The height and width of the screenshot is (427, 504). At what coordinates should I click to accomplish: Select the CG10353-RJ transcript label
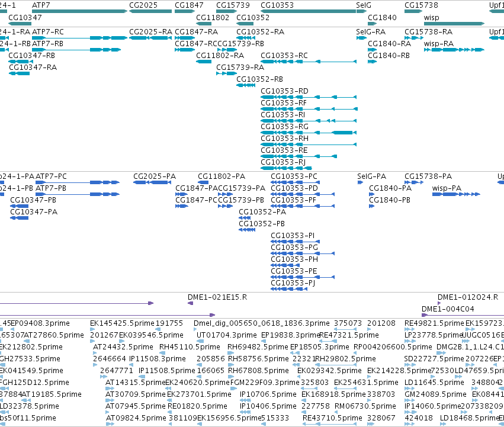pyautogui.click(x=283, y=162)
